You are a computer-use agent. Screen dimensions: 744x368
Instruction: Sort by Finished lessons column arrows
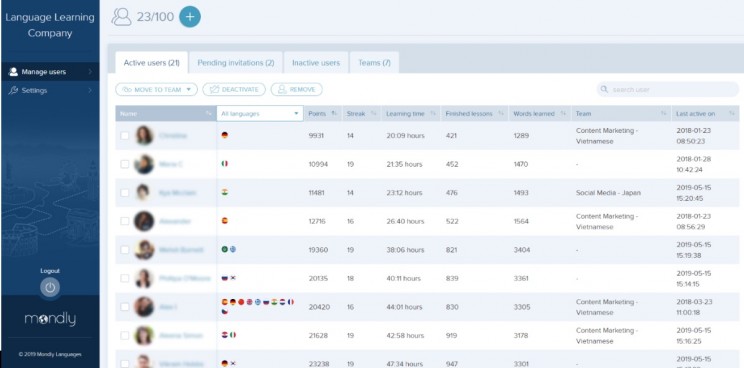click(500, 114)
